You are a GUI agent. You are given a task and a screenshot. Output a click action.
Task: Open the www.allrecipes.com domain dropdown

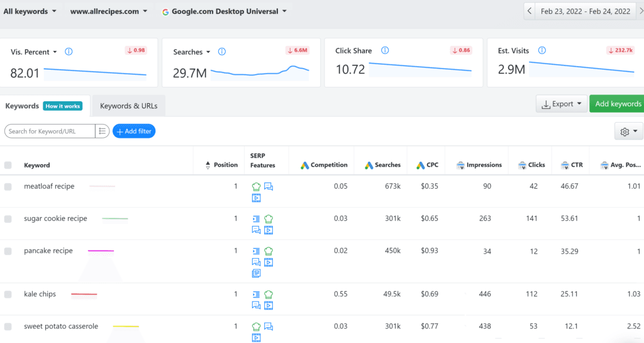(x=108, y=11)
